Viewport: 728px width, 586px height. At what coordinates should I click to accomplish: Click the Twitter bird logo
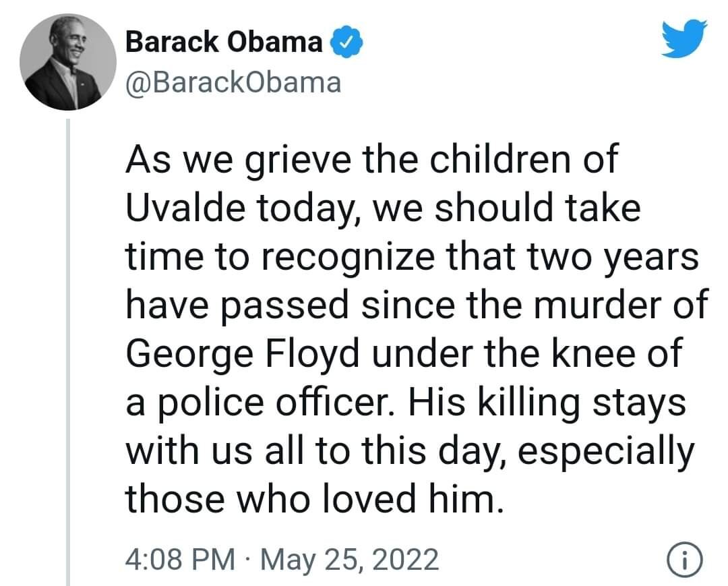(684, 38)
